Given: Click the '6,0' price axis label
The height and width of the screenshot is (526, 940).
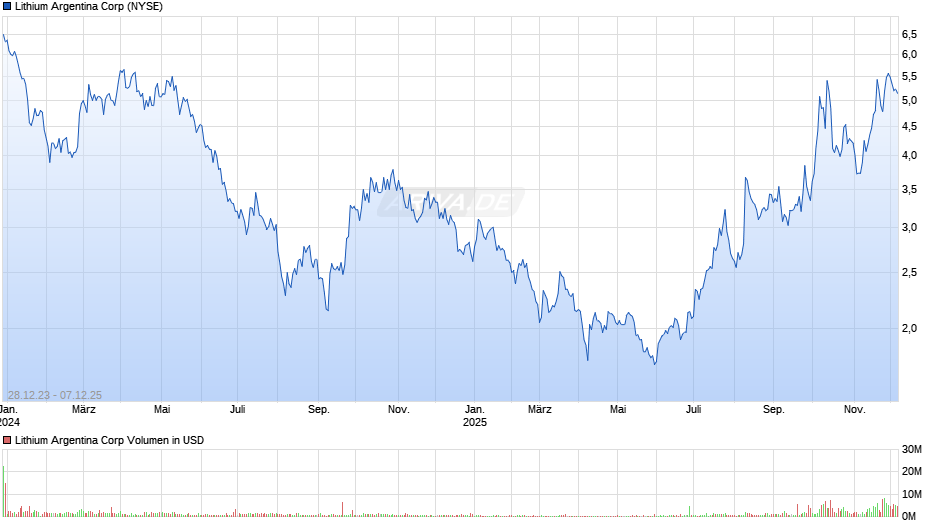Looking at the screenshot, I should 909,55.
